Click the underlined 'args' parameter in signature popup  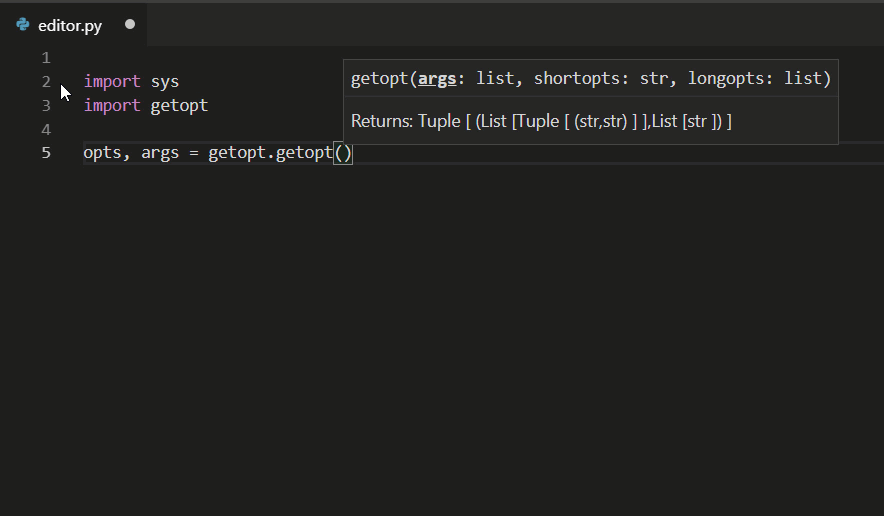point(437,79)
